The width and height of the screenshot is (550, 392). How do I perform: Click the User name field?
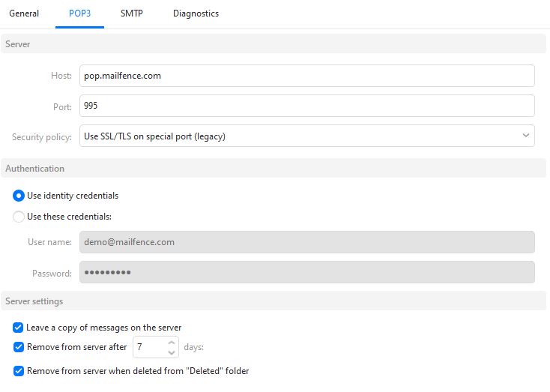point(307,242)
